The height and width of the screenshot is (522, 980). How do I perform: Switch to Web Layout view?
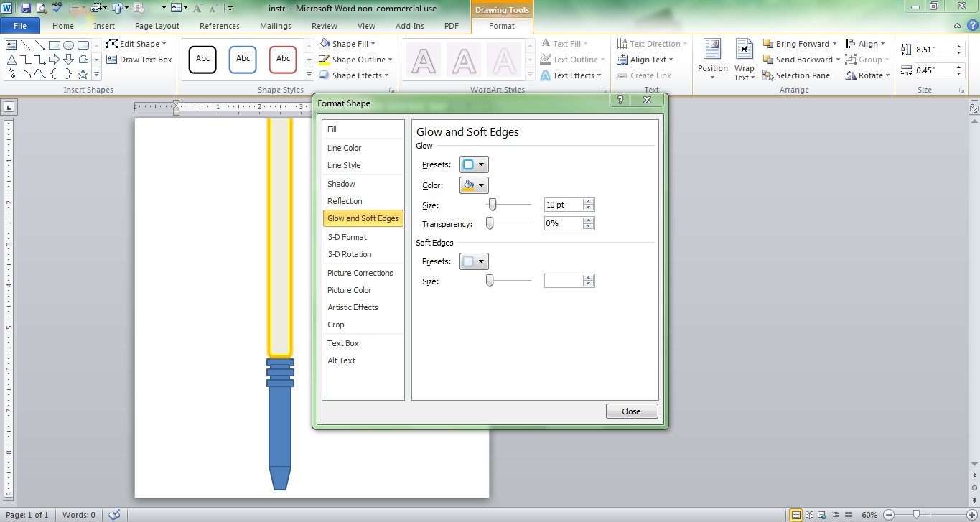pyautogui.click(x=823, y=515)
